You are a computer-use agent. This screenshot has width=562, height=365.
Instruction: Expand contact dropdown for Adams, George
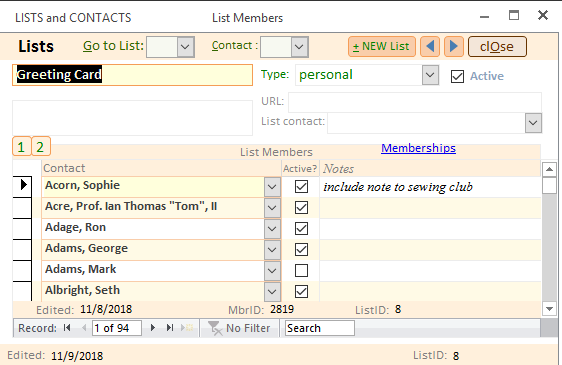[x=272, y=249]
